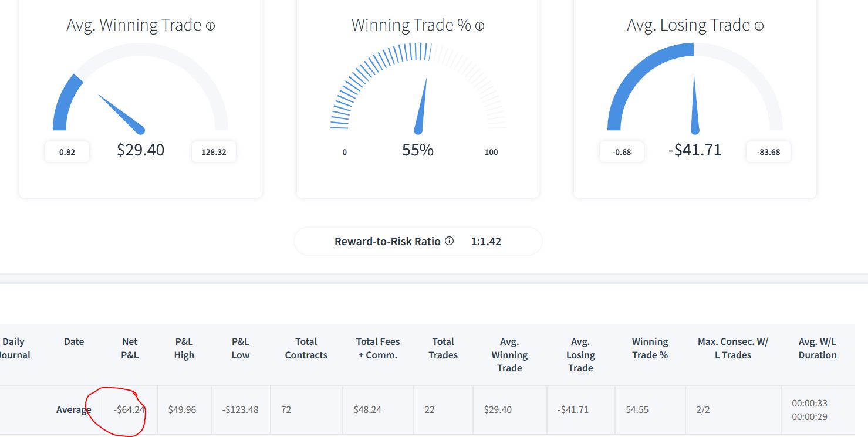Click the 128.32 max value label
Image resolution: width=868 pixels, height=437 pixels.
pyautogui.click(x=214, y=152)
